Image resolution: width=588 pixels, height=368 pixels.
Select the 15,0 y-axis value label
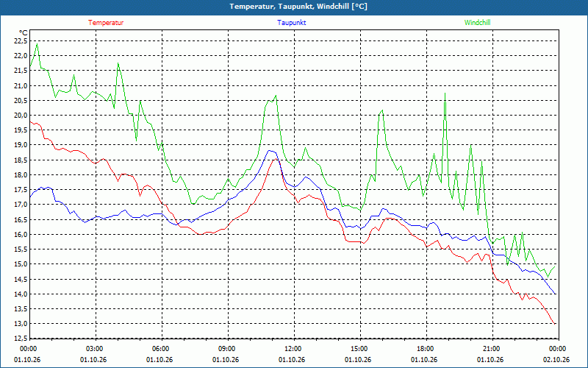pyautogui.click(x=21, y=264)
